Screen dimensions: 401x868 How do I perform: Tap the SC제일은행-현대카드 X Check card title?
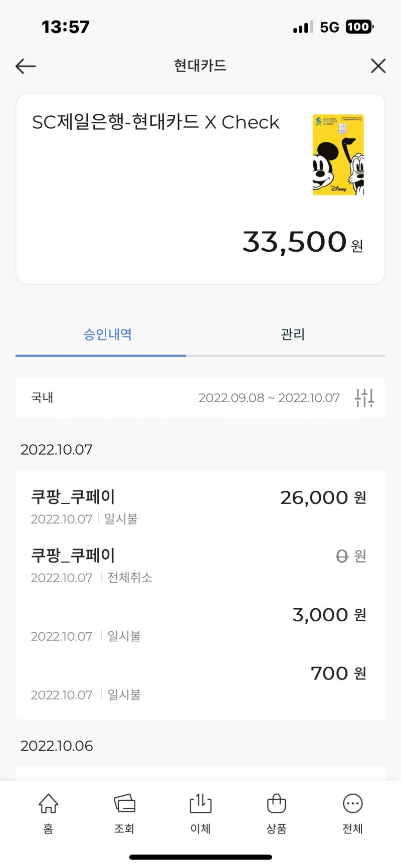coord(155,122)
